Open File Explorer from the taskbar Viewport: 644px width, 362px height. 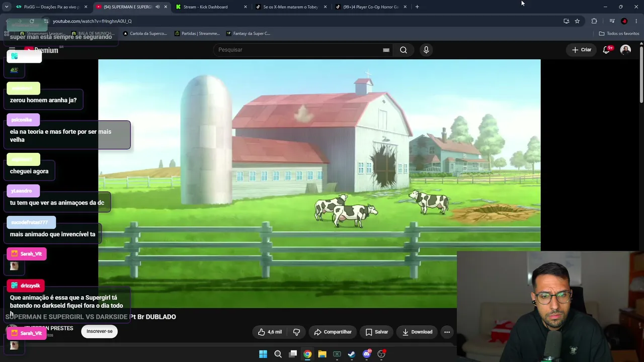(322, 354)
